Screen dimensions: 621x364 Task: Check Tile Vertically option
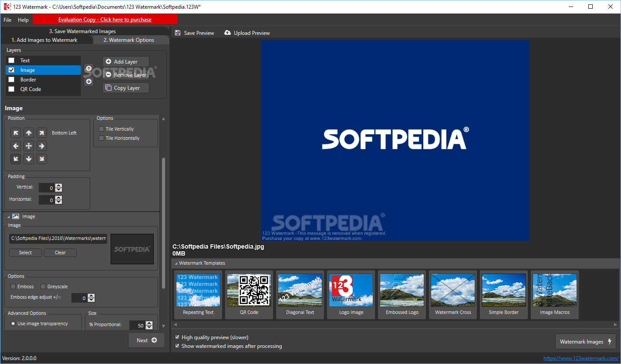pos(101,129)
